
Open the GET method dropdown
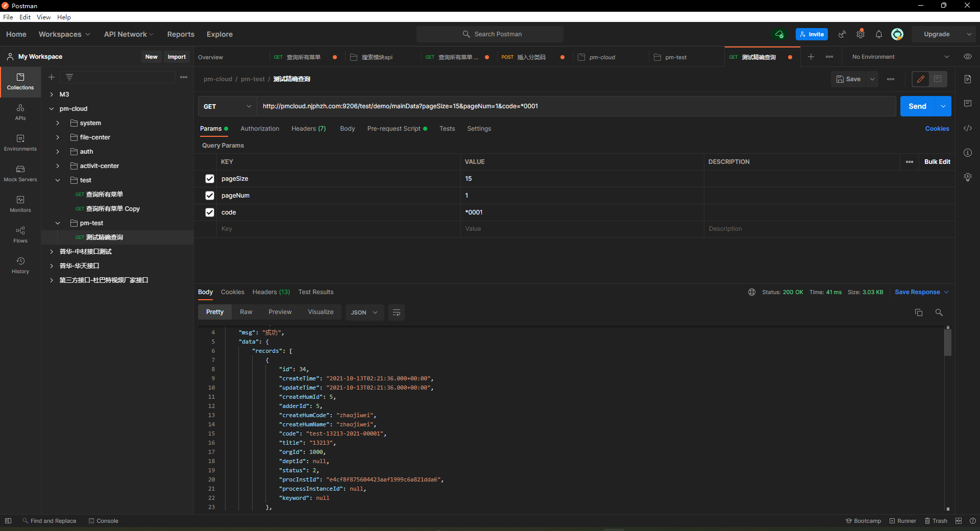point(227,106)
